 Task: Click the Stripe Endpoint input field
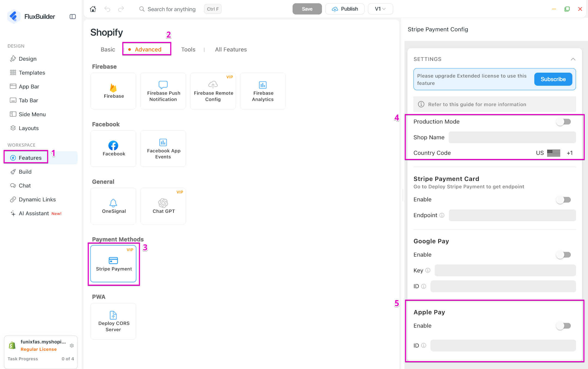click(x=512, y=215)
